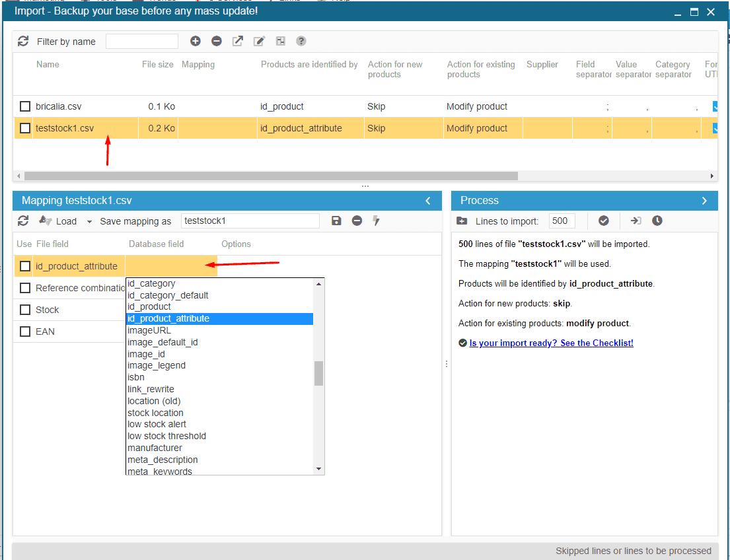Click the help question mark icon
The height and width of the screenshot is (560, 730).
[x=301, y=41]
